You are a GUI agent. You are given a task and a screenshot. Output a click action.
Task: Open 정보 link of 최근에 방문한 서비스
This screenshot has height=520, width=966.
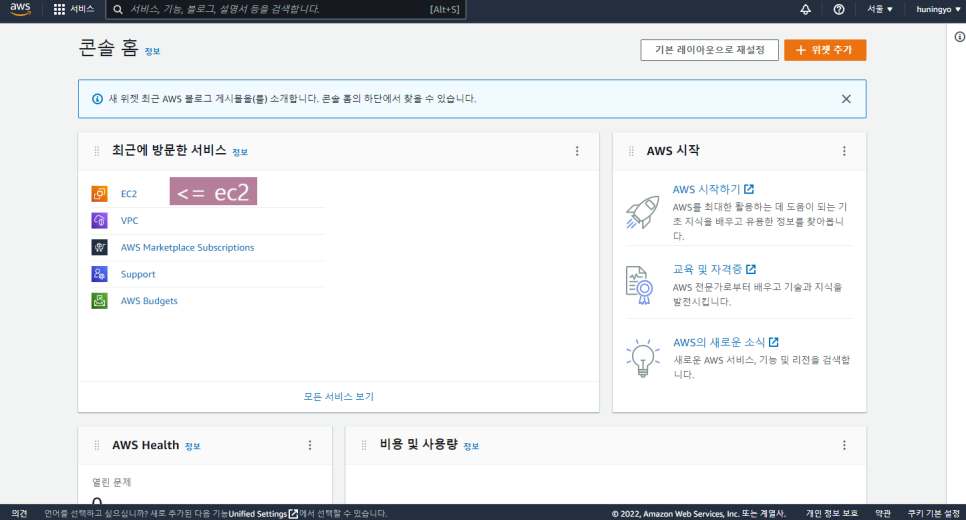[240, 152]
